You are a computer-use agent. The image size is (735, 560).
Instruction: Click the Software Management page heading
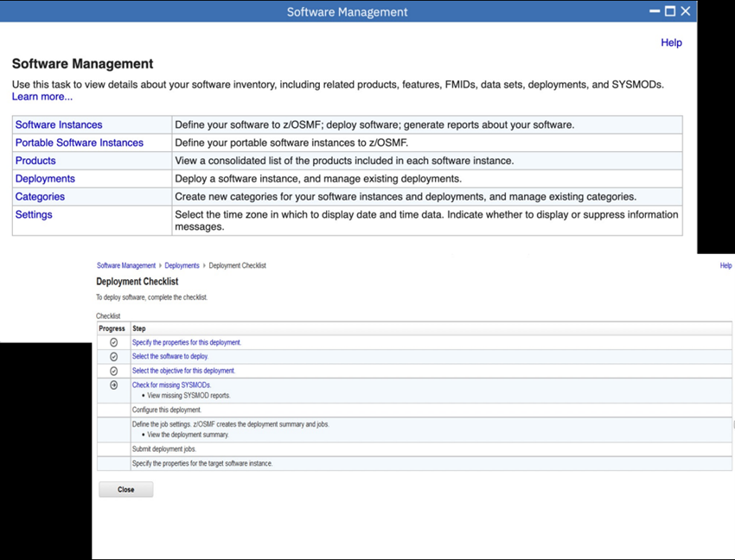[x=82, y=64]
